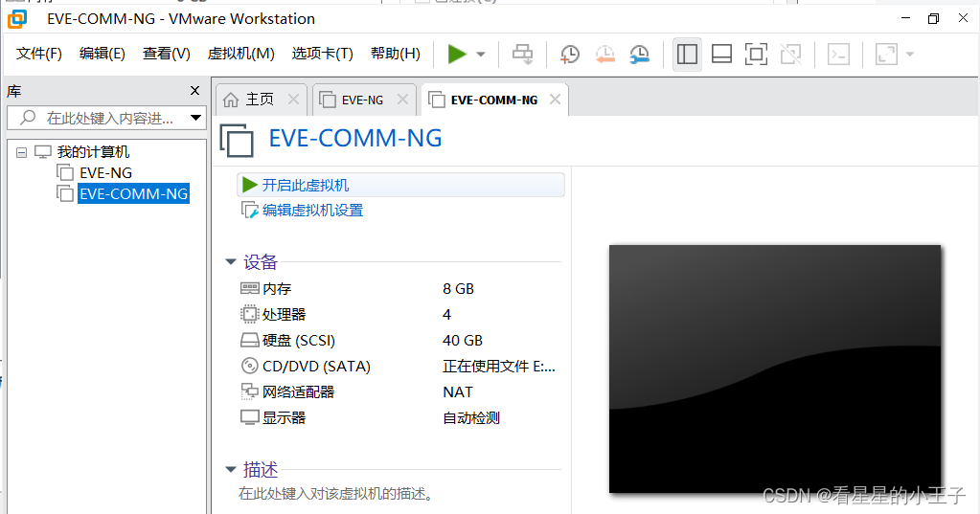
Task: Open the 文件(F) menu
Action: coord(38,54)
